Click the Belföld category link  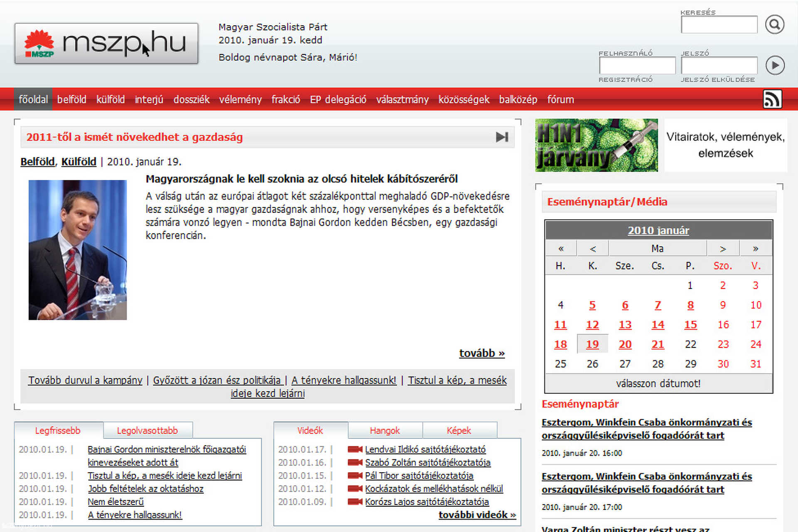click(x=37, y=162)
